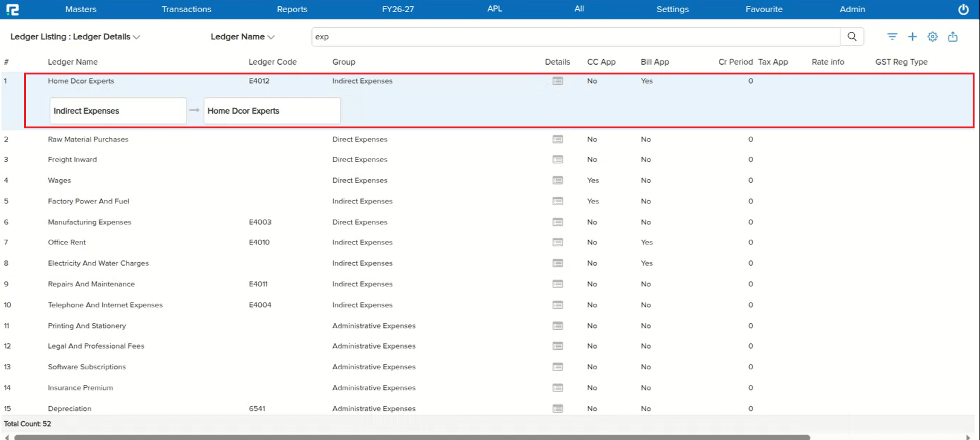Click the application logo icon
Screen dimensions: 980x440
coord(12,9)
